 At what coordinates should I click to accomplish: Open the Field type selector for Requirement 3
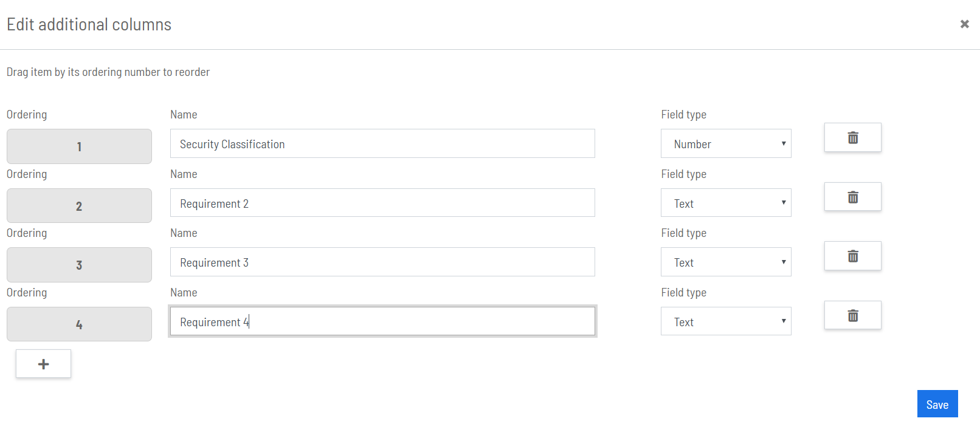725,262
